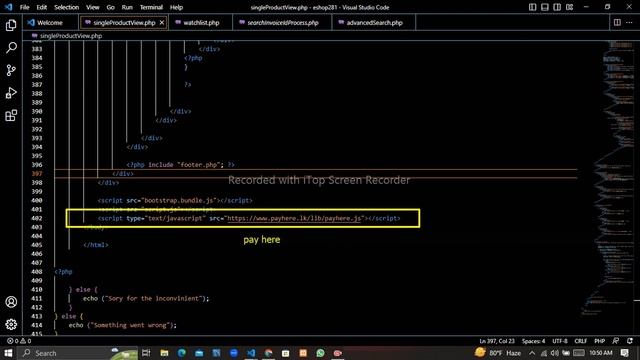Open Microsoft Edge from the taskbar
The height and width of the screenshot is (360, 640).
(182, 353)
